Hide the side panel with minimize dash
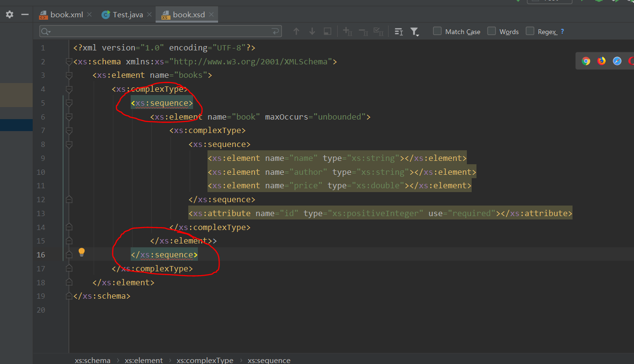Viewport: 634px width, 364px height. coord(25,14)
